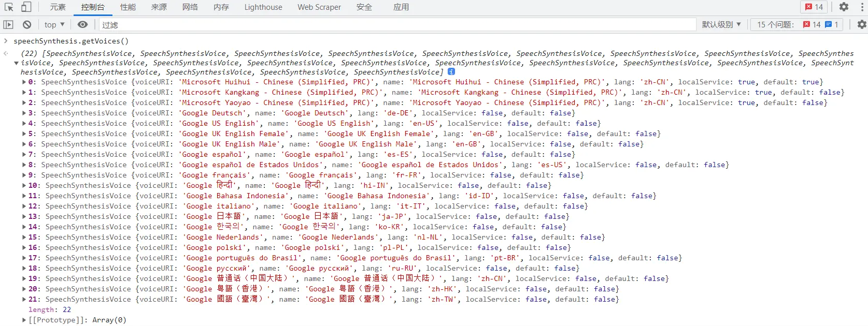The image size is (868, 326).
Task: Open the Lighthouse tab
Action: (x=263, y=7)
